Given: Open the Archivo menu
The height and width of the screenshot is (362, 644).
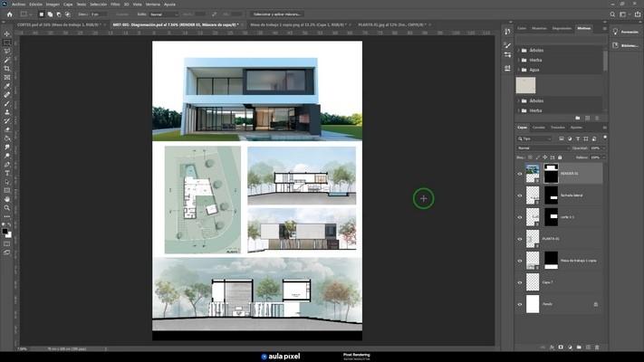Looking at the screenshot, I should click(x=18, y=5).
